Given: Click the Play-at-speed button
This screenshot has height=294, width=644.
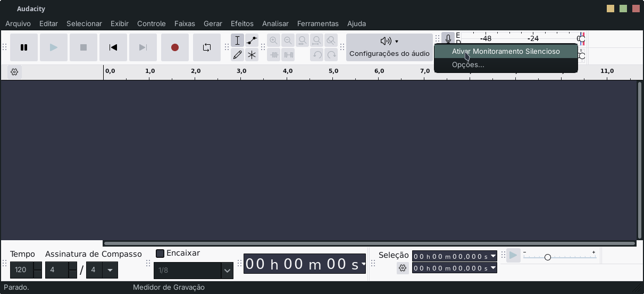Looking at the screenshot, I should (x=513, y=256).
